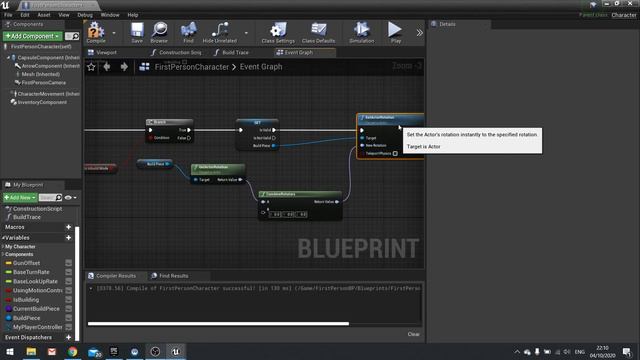The height and width of the screenshot is (360, 640).
Task: Click the My Blueprint vertical scrollbar
Action: (77, 284)
